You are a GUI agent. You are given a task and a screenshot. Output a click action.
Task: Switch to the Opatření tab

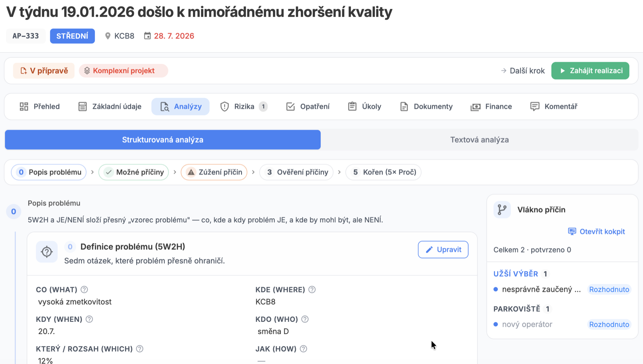click(308, 106)
